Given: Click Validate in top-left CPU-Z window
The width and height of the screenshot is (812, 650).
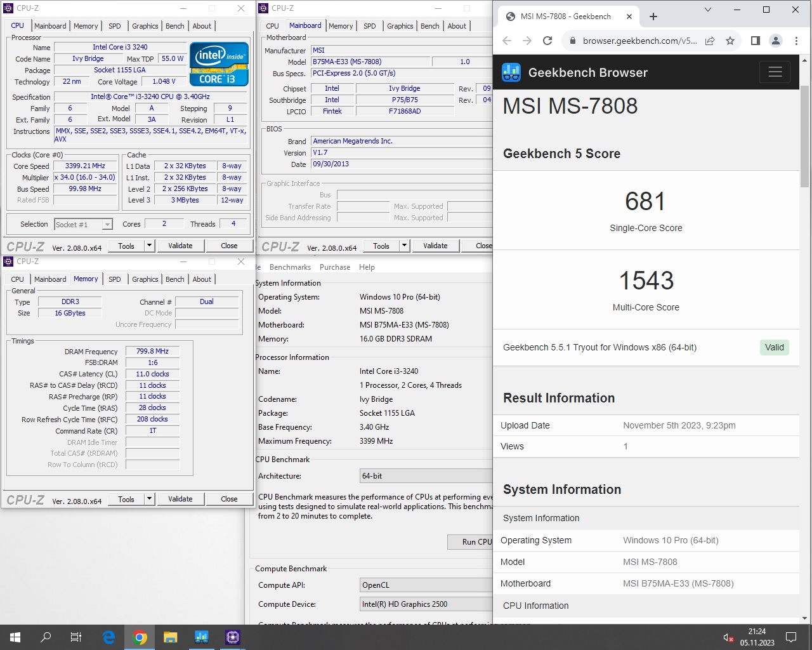Looking at the screenshot, I should (180, 246).
